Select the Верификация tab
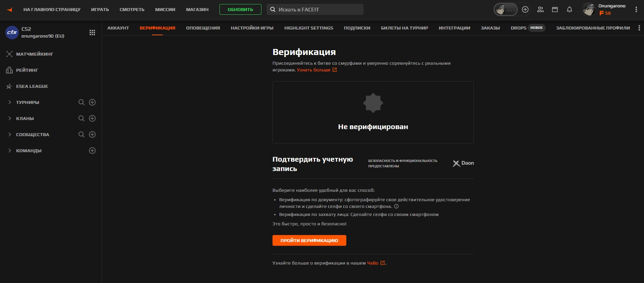The height and width of the screenshot is (283, 644). [157, 28]
